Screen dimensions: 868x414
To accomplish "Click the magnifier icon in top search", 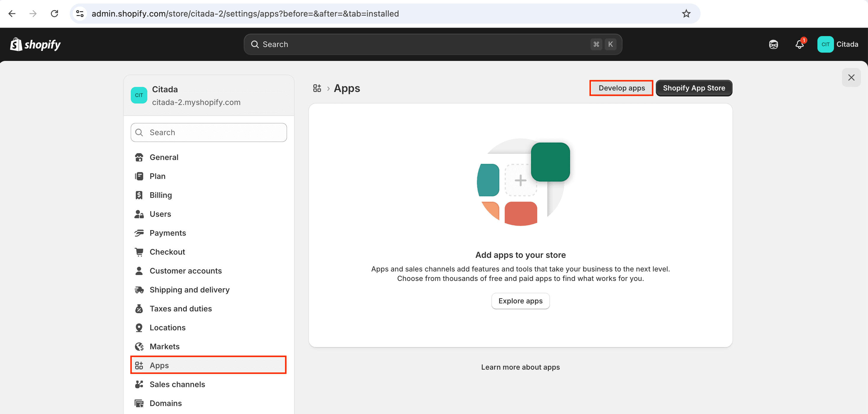I will click(x=255, y=44).
